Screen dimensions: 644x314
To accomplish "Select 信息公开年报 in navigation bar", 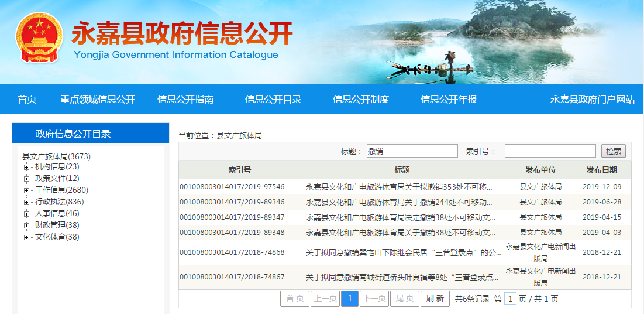I will [x=449, y=100].
